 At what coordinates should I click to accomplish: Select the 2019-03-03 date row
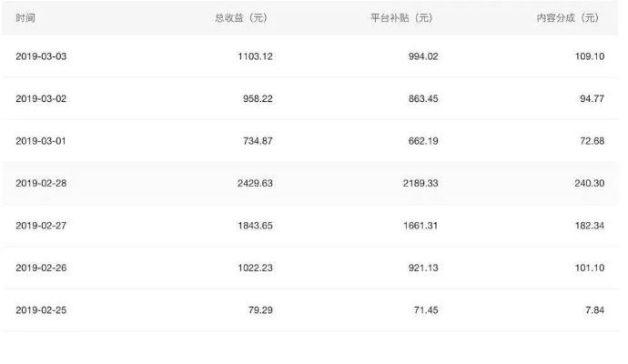tap(310, 56)
